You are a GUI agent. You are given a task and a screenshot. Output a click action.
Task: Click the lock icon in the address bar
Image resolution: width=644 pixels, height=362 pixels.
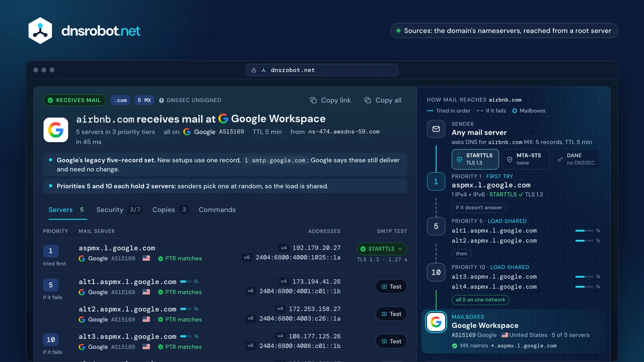tap(254, 70)
